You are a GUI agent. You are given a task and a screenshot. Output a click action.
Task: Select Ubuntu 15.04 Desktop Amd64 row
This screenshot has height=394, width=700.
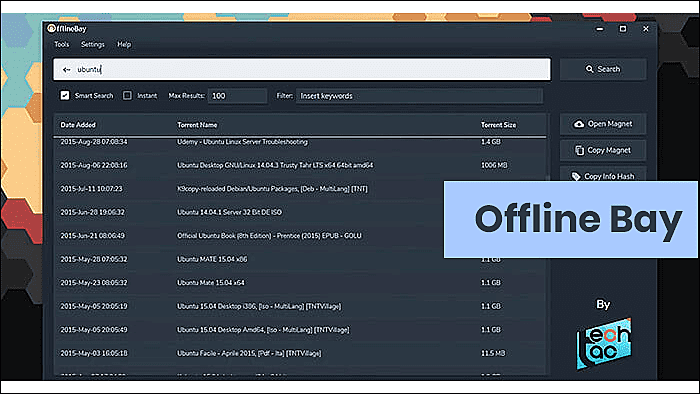[300, 330]
